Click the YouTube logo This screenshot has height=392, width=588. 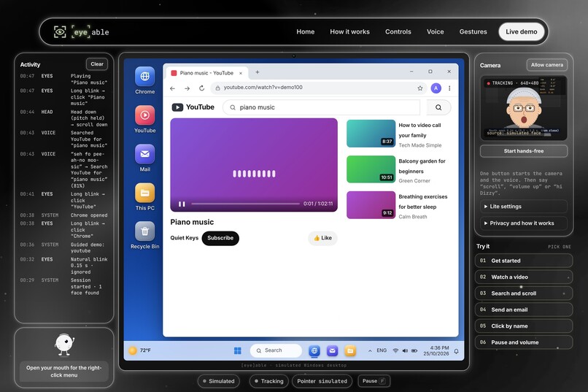click(193, 107)
